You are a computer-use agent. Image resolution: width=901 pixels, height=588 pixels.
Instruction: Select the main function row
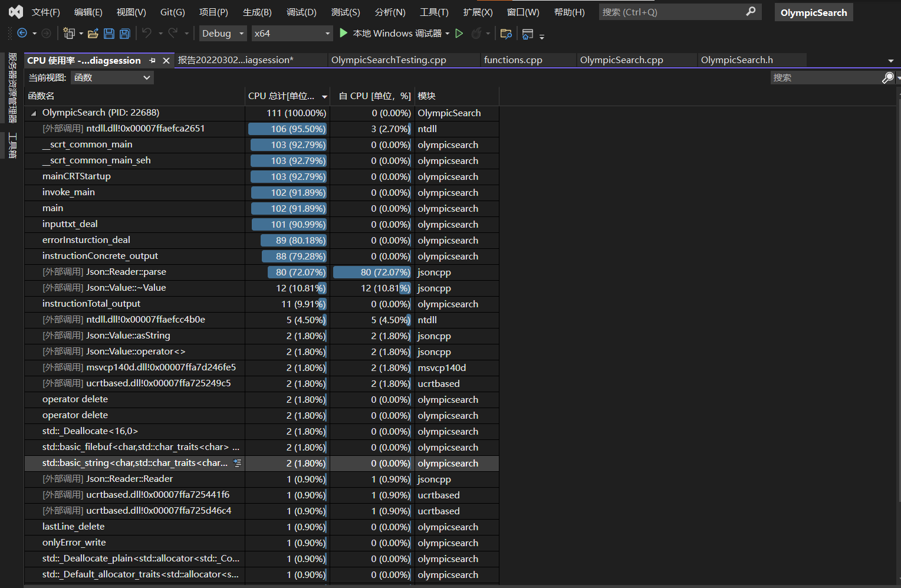point(262,208)
